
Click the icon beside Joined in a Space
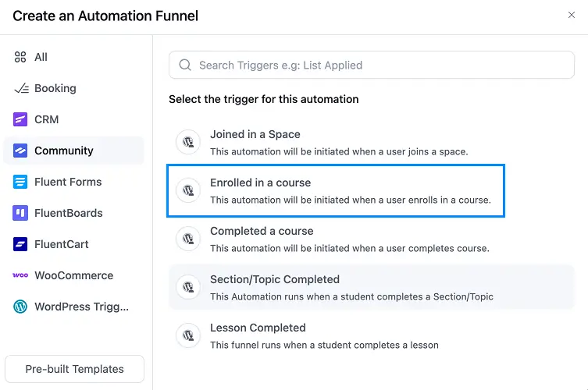tap(188, 142)
